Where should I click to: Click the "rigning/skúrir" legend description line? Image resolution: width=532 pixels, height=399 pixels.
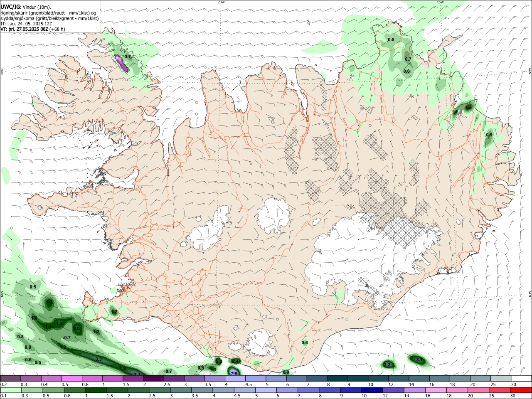(x=48, y=13)
